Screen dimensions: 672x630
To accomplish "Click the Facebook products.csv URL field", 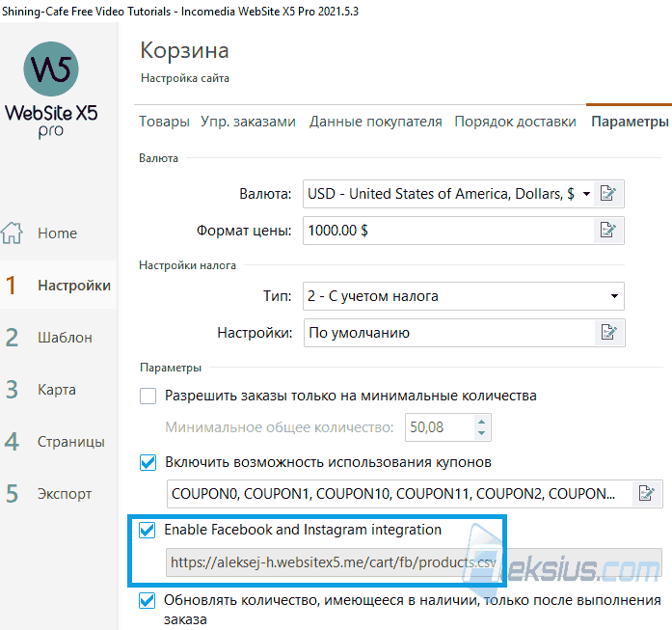I will tap(414, 562).
